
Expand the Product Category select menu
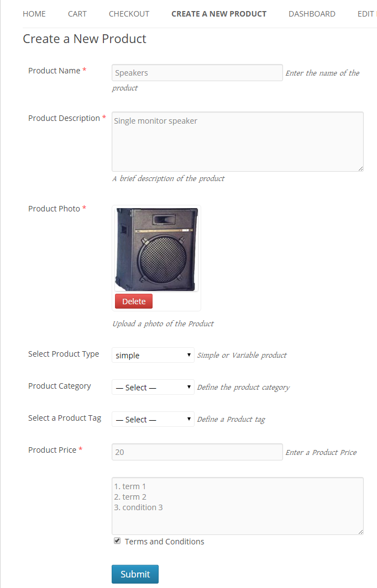pos(152,387)
